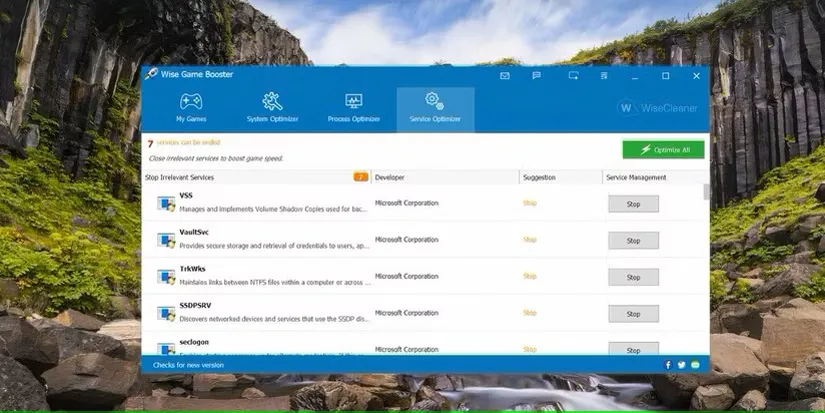Click the WiseCleaner logo
The image size is (825, 413).
click(x=657, y=108)
